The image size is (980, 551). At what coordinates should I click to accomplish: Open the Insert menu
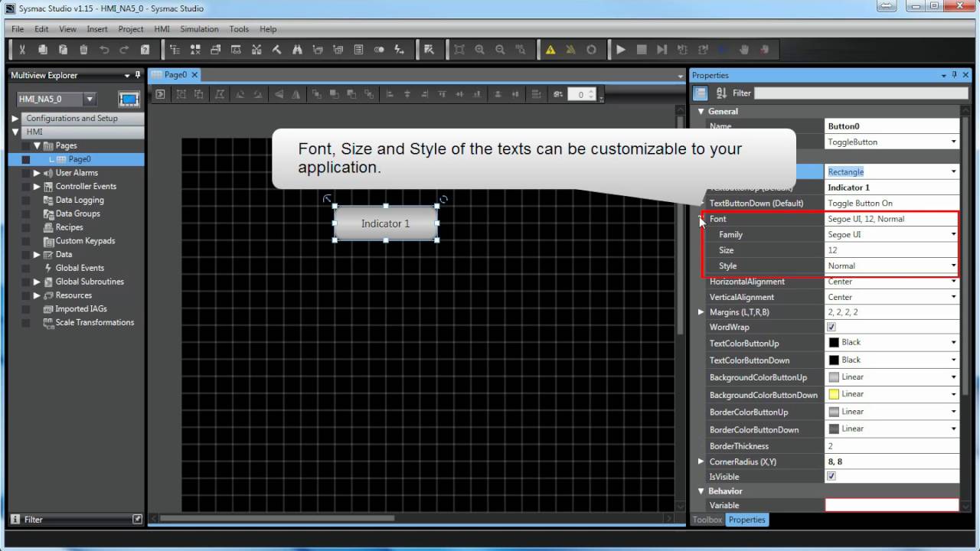click(x=97, y=29)
